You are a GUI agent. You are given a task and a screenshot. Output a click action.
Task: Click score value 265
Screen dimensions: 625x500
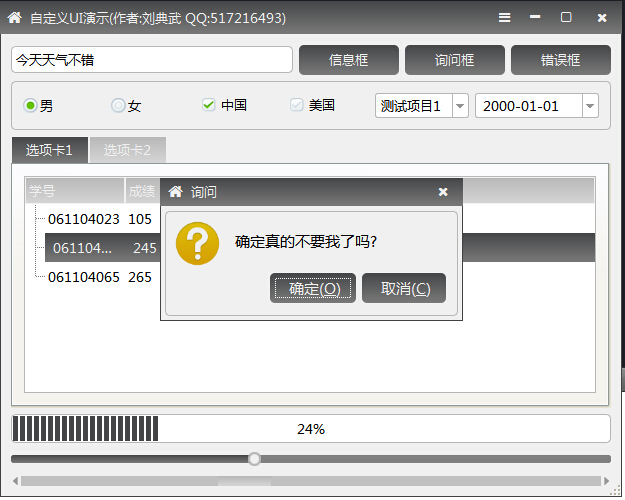(x=140, y=277)
